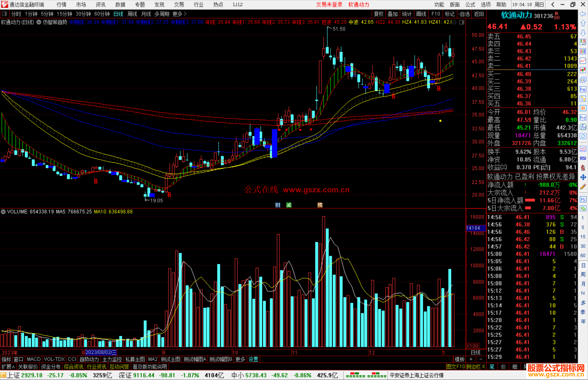Click the four-way move arrows icon

(x=583, y=177)
